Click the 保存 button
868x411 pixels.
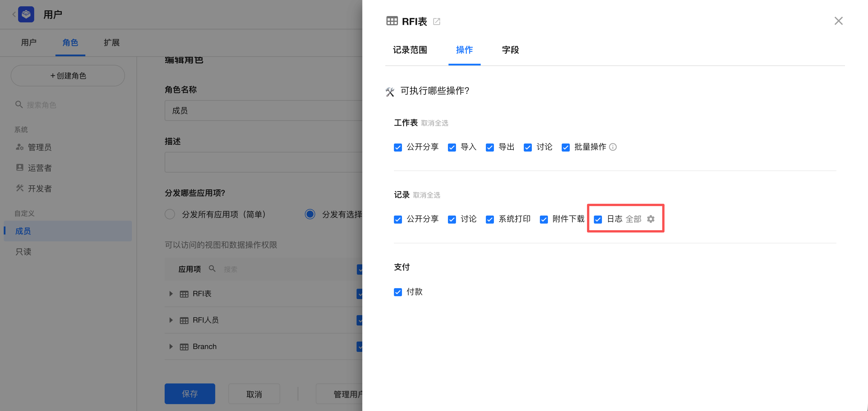click(190, 394)
